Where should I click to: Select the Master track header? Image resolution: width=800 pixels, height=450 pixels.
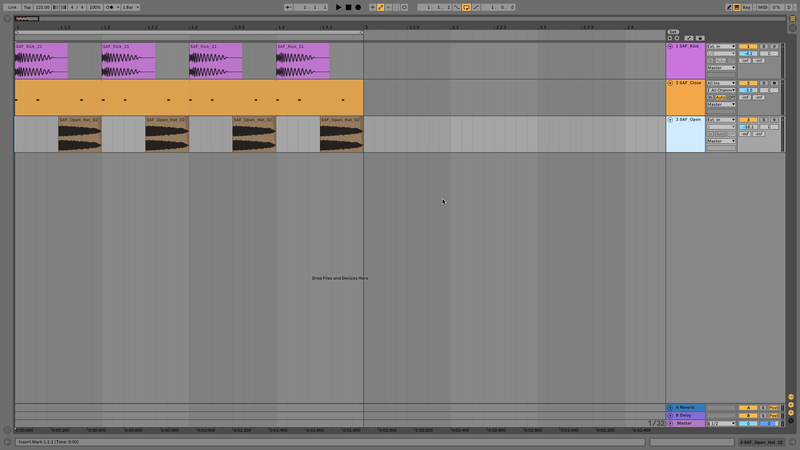[685, 423]
